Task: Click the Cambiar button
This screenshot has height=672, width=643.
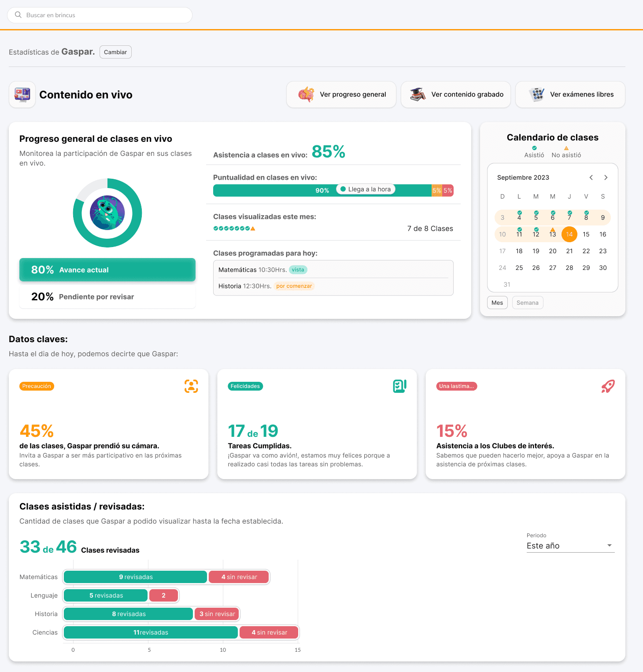Action: click(115, 52)
